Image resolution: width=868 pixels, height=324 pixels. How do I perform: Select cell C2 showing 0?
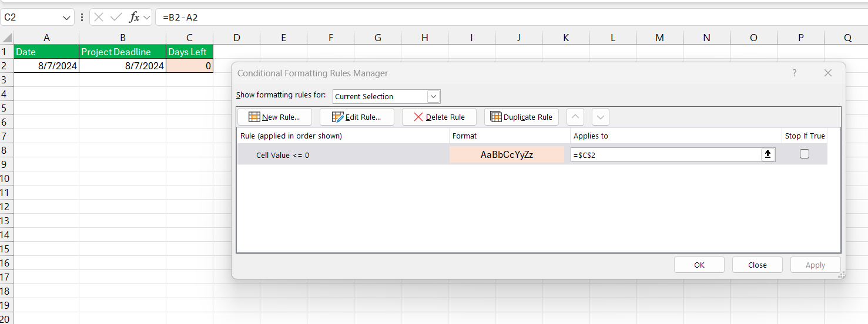tap(189, 66)
